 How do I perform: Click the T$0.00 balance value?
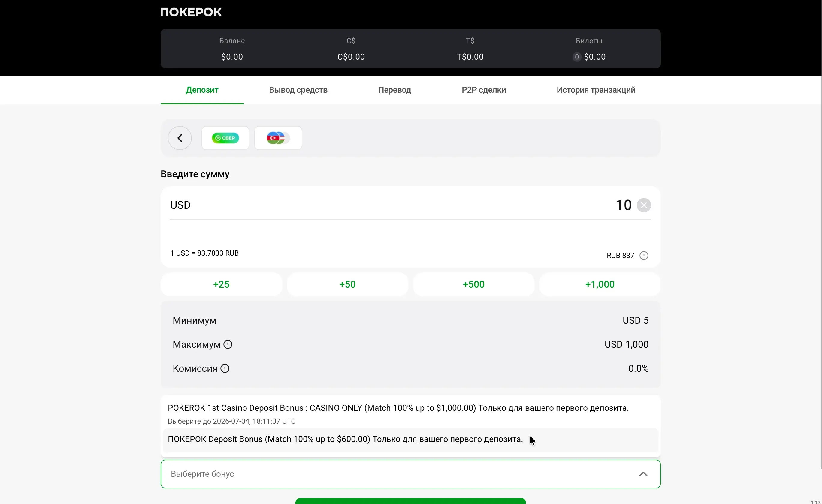(x=470, y=57)
